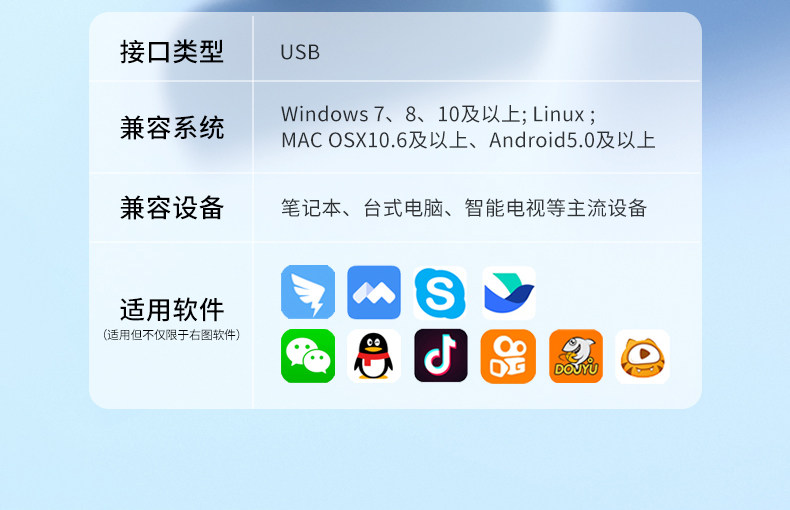Select the Tencent Meeting icon
The width and height of the screenshot is (790, 510).
pyautogui.click(x=374, y=292)
